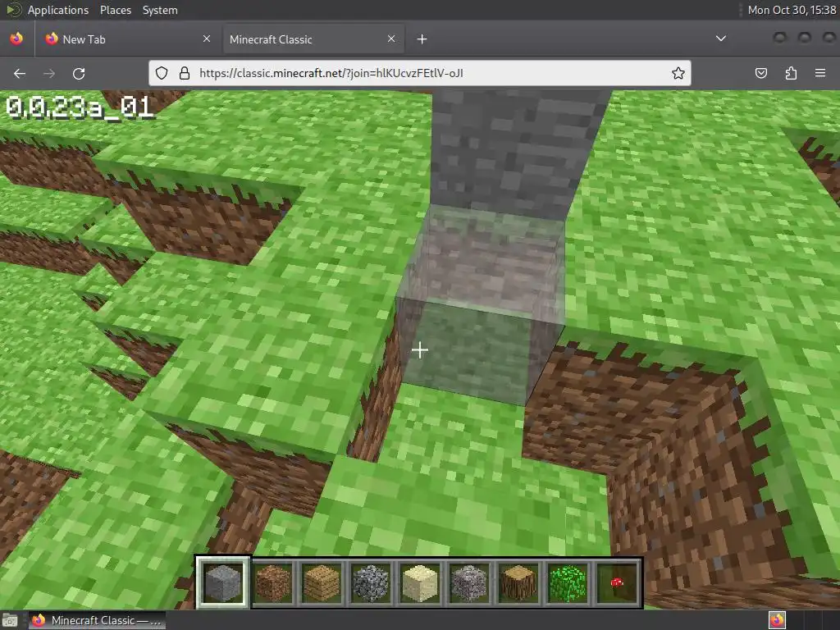Open the browser extensions icon
This screenshot has width=840, height=630.
coord(791,73)
